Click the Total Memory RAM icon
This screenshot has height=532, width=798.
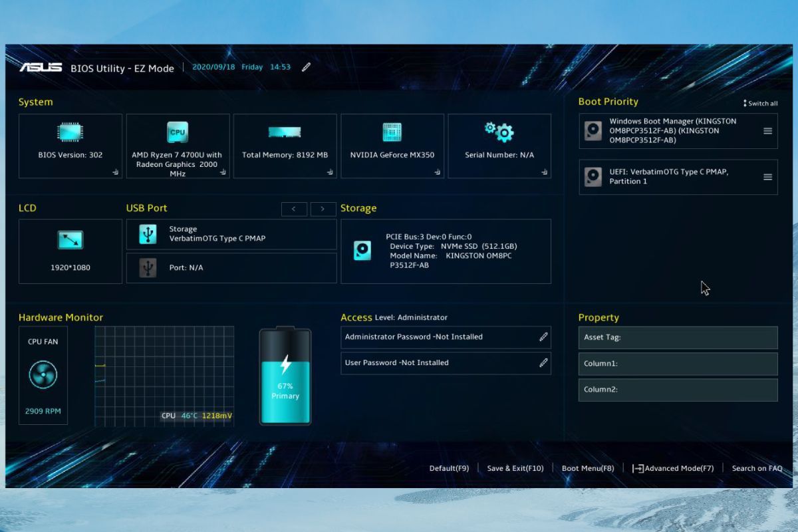[285, 132]
